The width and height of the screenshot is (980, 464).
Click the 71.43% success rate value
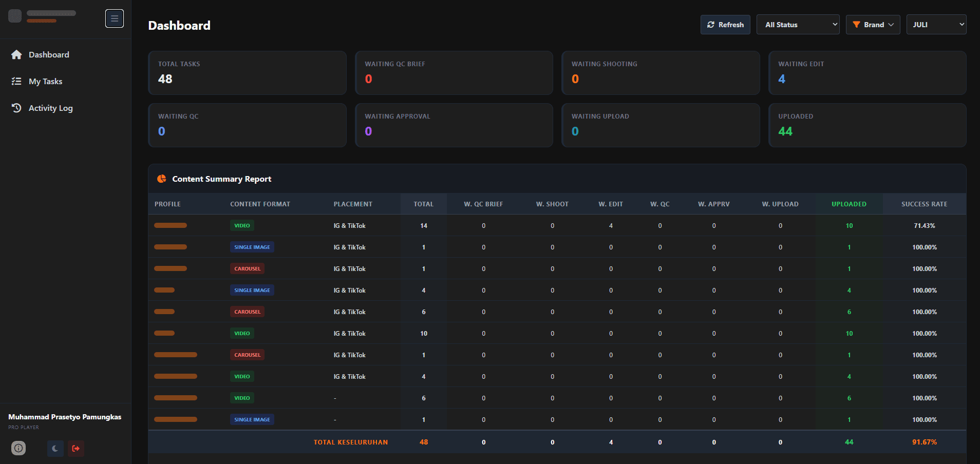coord(925,225)
